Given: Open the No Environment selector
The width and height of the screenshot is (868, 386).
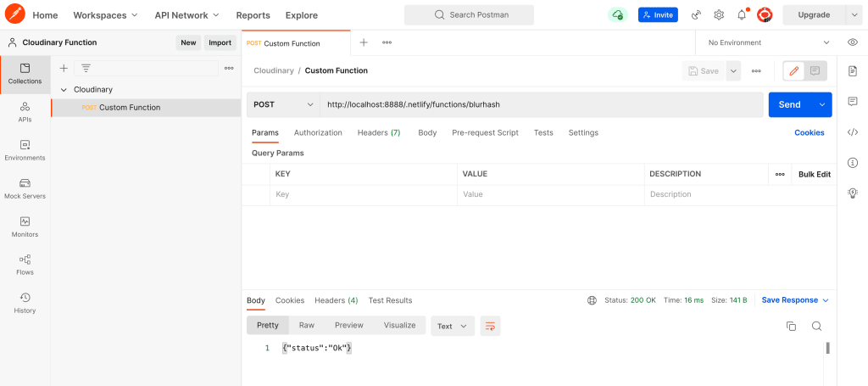Looking at the screenshot, I should 769,42.
